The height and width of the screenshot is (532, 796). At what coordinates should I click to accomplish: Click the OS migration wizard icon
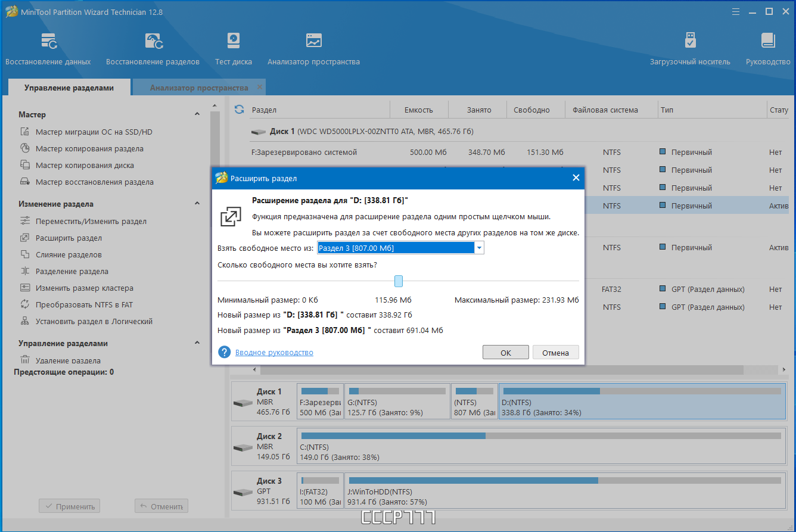25,132
